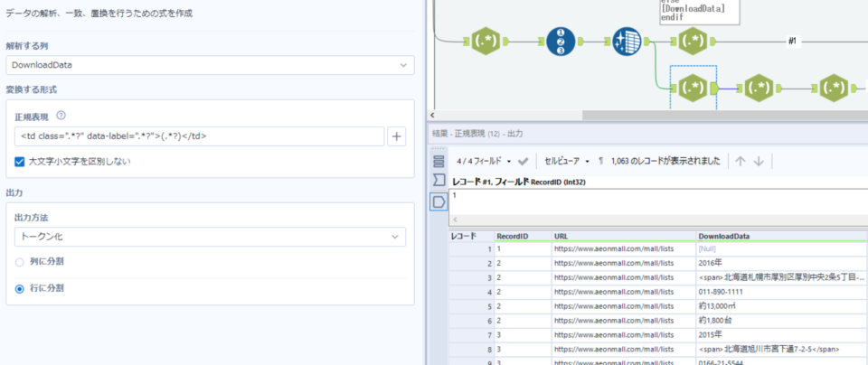Click the 2015年 cell
The height and width of the screenshot is (365, 868).
(x=781, y=334)
